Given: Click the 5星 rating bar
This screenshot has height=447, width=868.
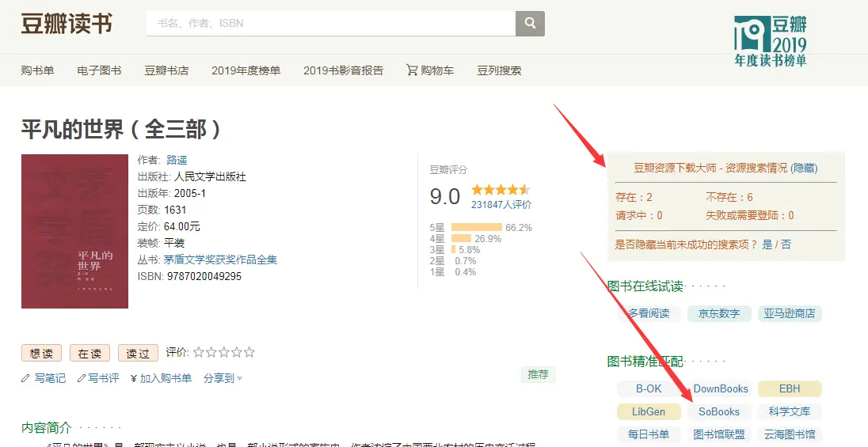Looking at the screenshot, I should click(x=477, y=227).
